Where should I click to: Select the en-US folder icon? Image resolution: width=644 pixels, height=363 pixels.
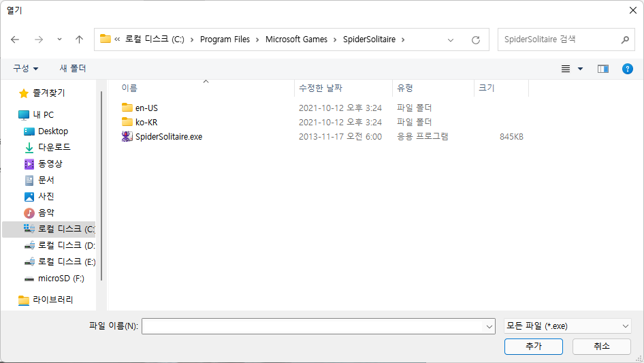pos(127,108)
